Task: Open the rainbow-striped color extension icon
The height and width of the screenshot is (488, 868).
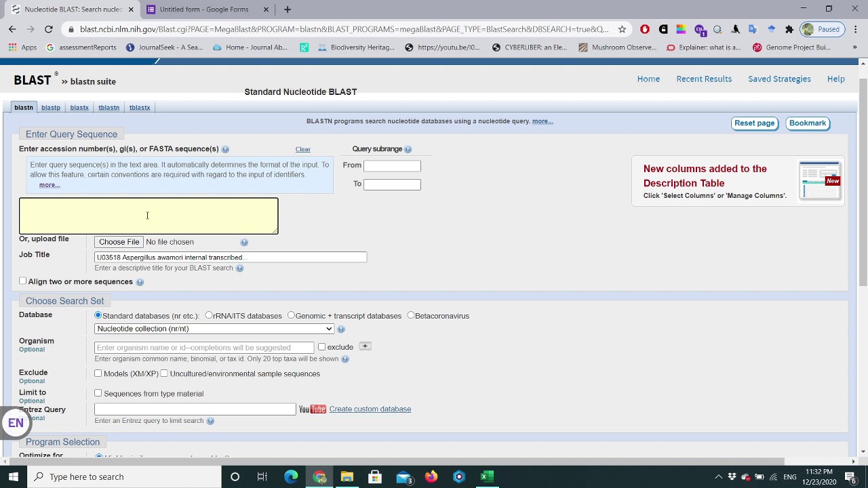Action: coord(681,29)
